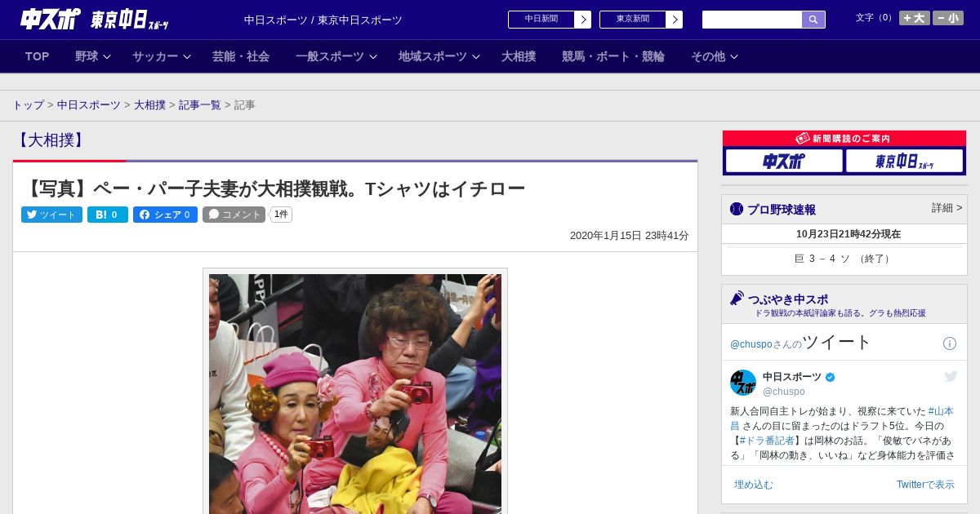Expand the その他 chevron dropdown
Viewport: 980px width, 514px height.
734,56
